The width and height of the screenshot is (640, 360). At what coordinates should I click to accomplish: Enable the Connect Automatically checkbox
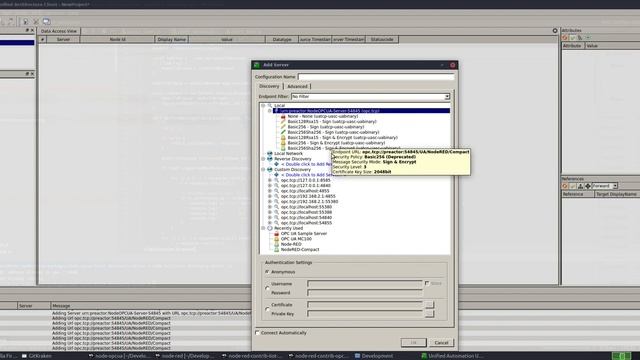pos(258,333)
